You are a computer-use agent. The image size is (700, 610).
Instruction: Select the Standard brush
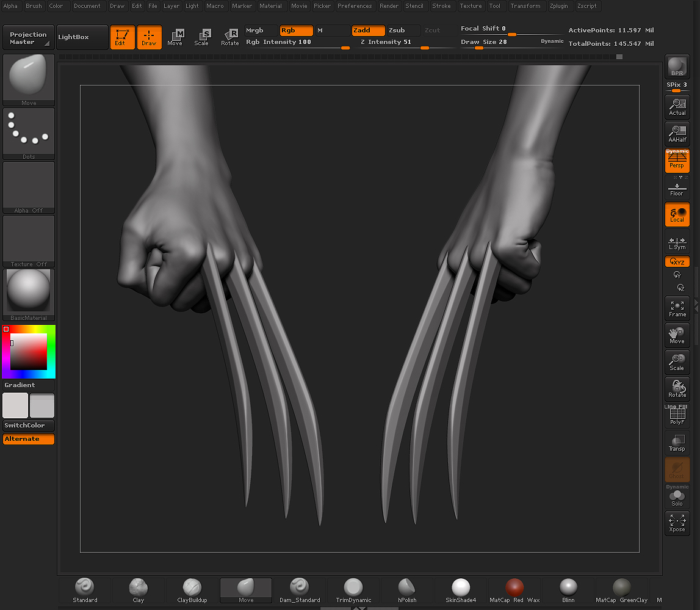[85, 590]
